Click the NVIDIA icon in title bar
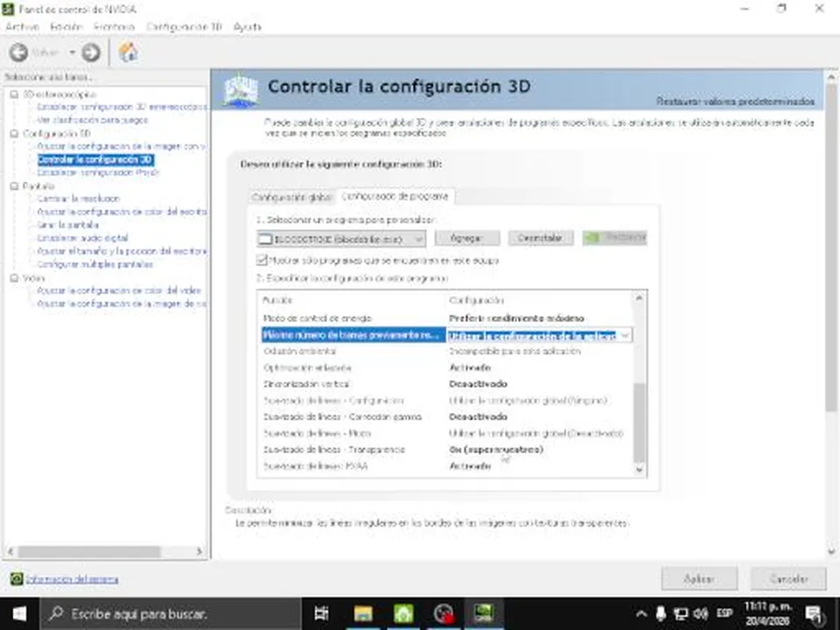 point(8,9)
